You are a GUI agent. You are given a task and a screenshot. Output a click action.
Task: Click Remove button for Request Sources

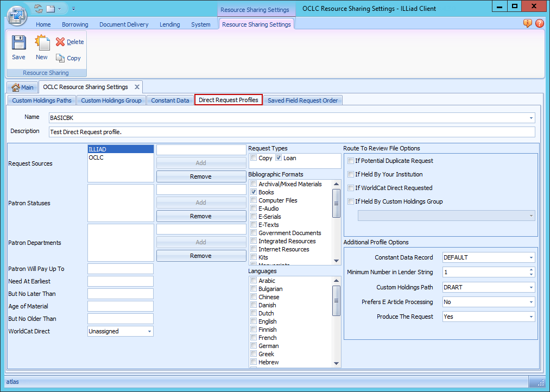pos(201,176)
